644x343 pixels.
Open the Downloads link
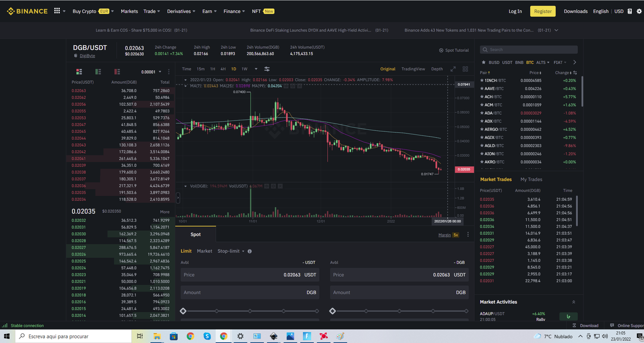576,11
